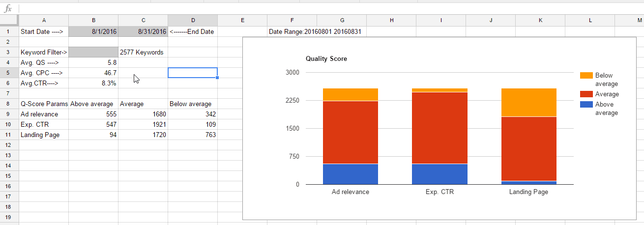The image size is (644, 225).
Task: Select the fx formula icon
Action: pos(8,8)
